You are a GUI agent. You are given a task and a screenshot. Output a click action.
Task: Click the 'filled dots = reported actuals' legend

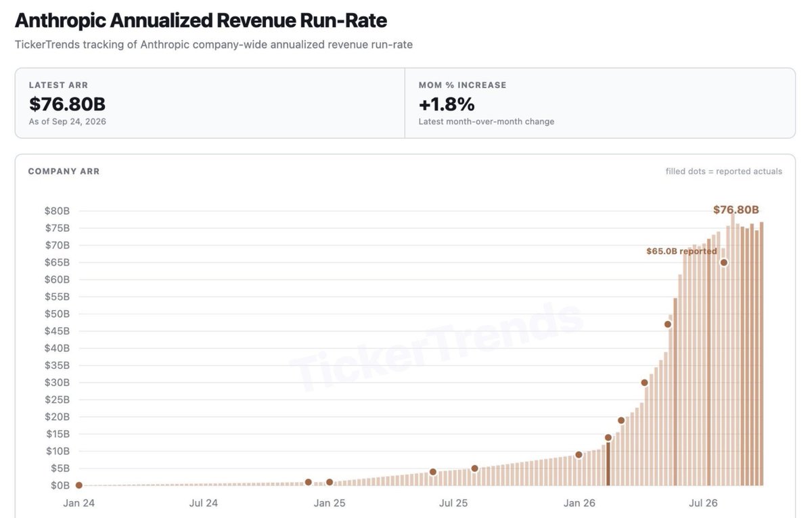coord(723,171)
